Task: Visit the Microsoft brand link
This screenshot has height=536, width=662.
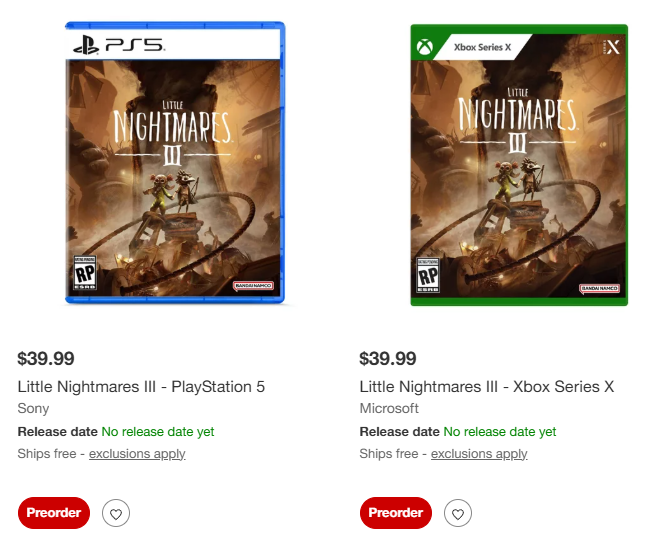Action: coord(389,408)
